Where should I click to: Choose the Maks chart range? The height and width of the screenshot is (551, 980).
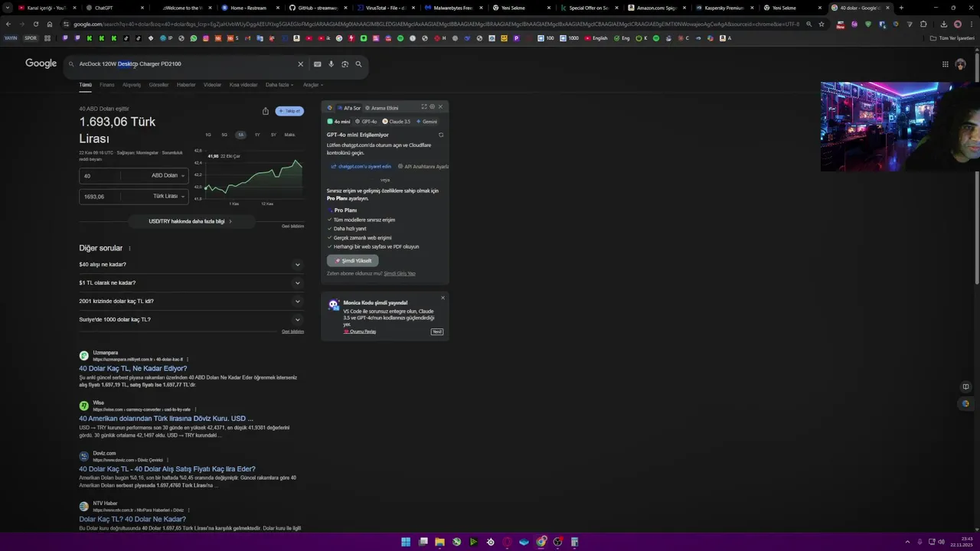289,135
